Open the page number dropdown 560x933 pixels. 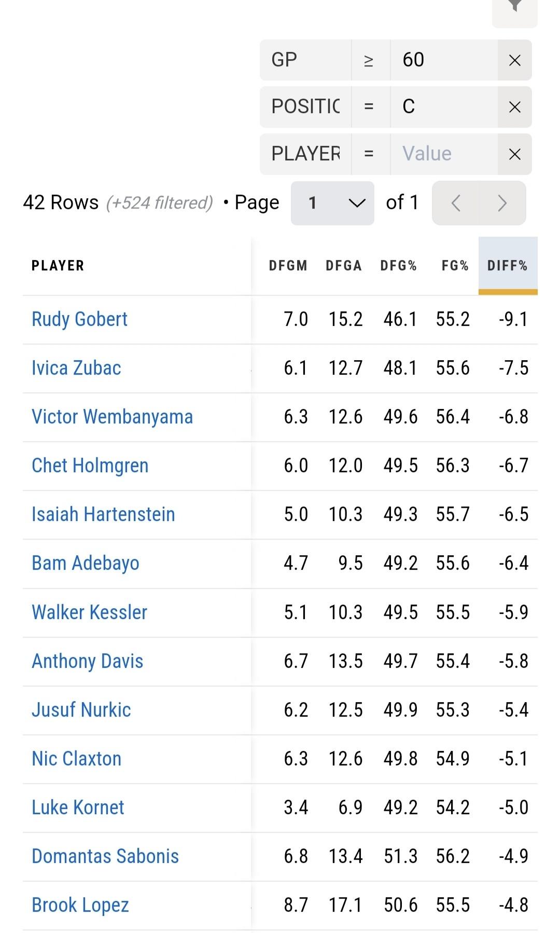pyautogui.click(x=332, y=203)
